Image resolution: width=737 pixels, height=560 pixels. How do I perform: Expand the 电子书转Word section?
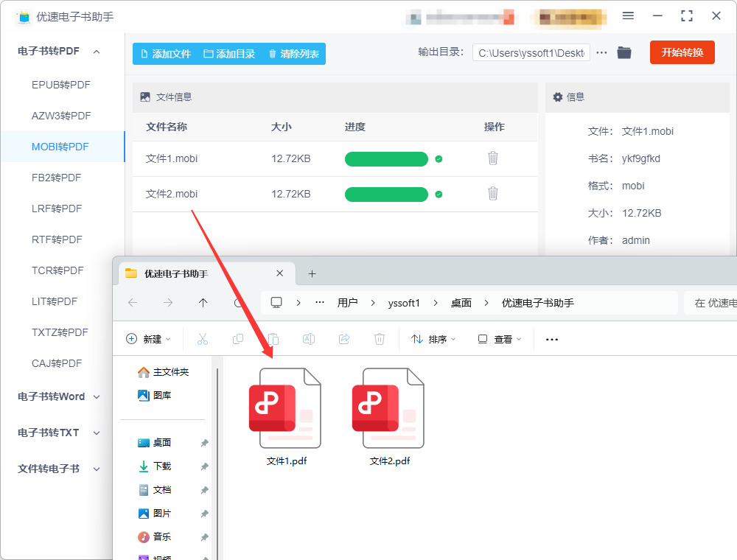point(97,397)
